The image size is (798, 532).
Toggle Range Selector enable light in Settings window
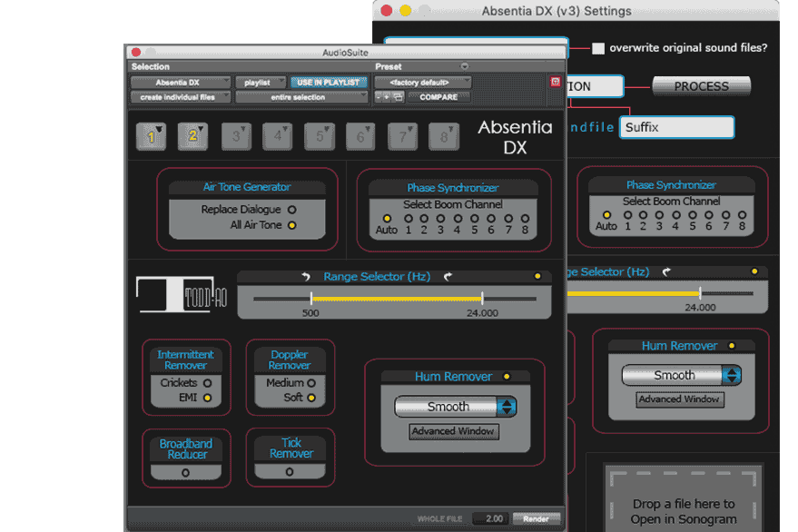tap(754, 271)
